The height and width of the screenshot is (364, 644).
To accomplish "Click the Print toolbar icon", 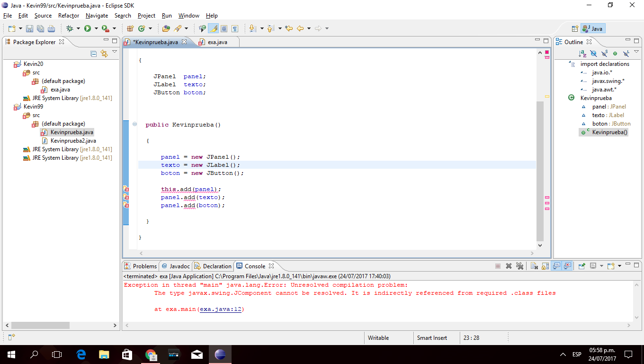I will [x=52, y=28].
